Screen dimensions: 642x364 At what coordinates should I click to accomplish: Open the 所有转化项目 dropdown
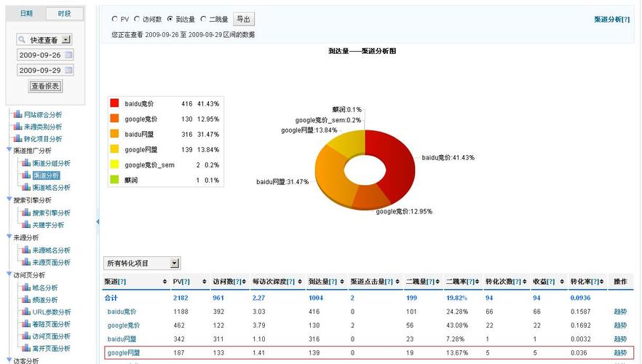click(x=175, y=263)
